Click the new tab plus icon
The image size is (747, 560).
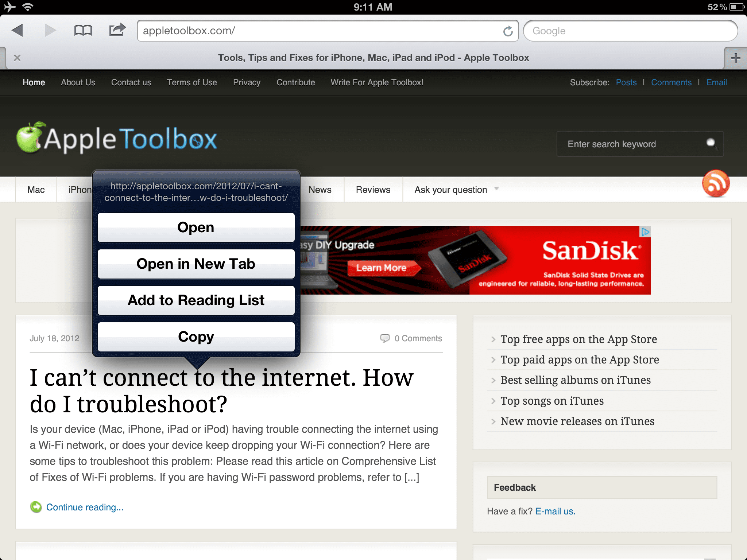pos(735,58)
